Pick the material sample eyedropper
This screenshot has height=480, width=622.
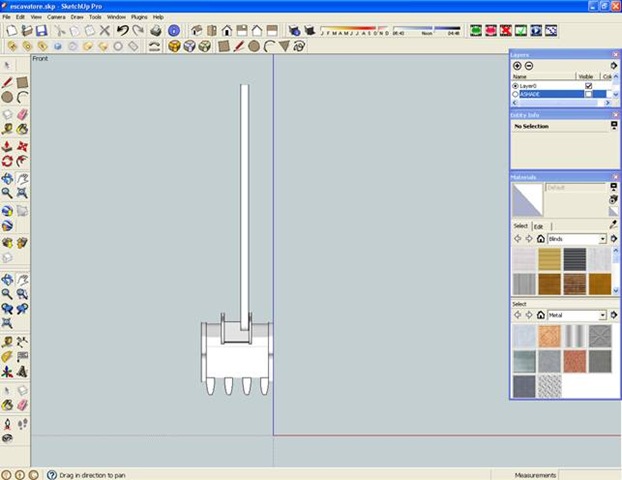click(x=613, y=225)
